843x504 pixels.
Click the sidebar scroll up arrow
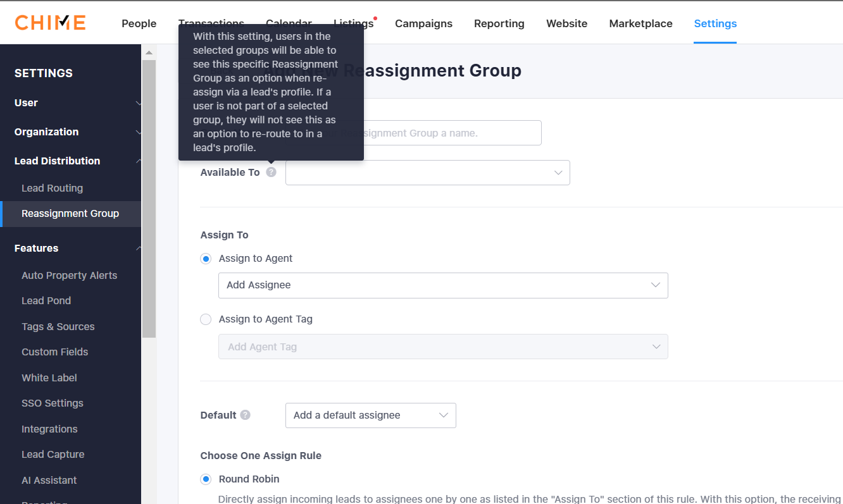tap(149, 52)
